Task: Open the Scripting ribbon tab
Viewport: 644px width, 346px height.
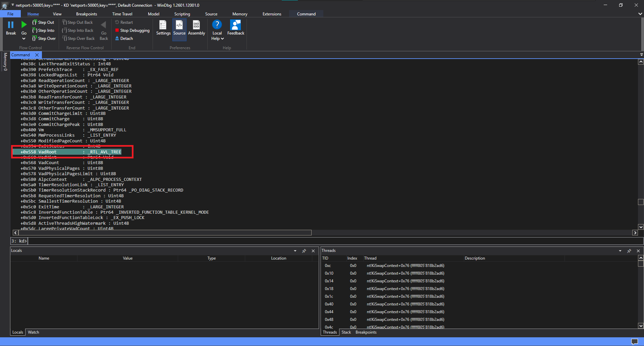Action: (x=182, y=14)
